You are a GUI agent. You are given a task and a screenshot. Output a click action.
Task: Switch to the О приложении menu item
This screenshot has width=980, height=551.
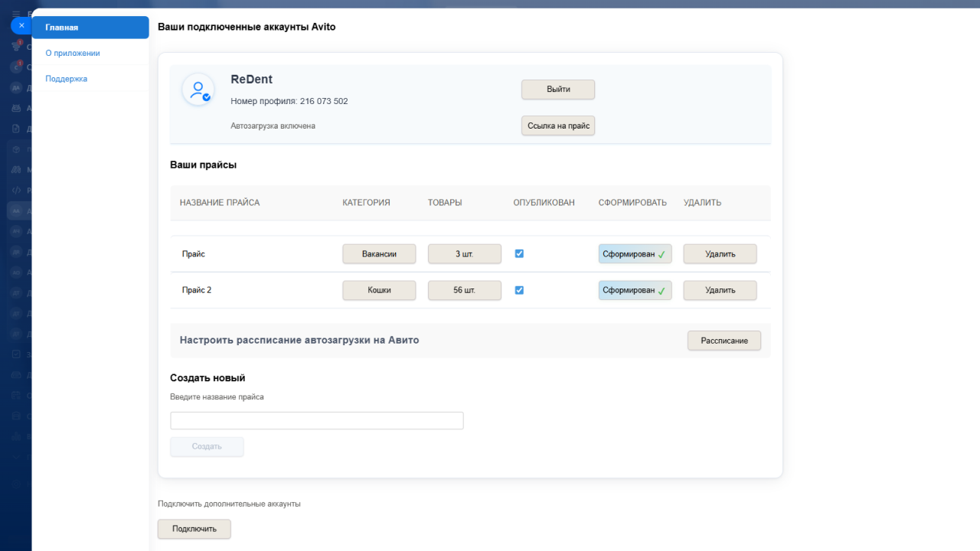pyautogui.click(x=73, y=54)
